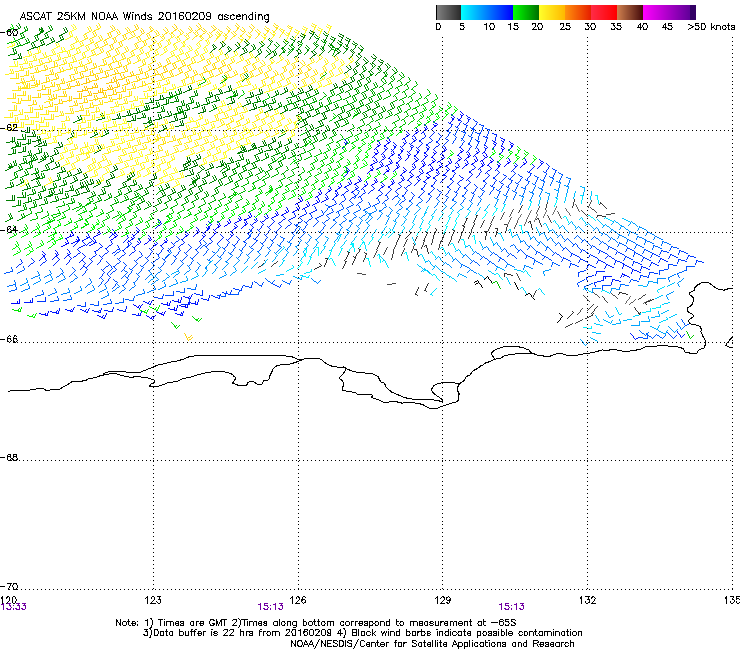740x650 pixels.
Task: Click the 'Times are GMT' note line
Action: pyautogui.click(x=316, y=623)
